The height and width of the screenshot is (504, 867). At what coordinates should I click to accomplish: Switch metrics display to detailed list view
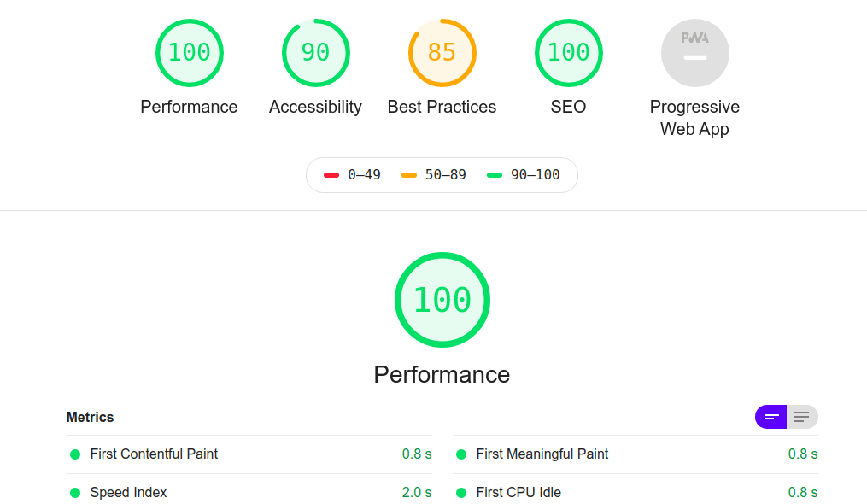[x=800, y=417]
